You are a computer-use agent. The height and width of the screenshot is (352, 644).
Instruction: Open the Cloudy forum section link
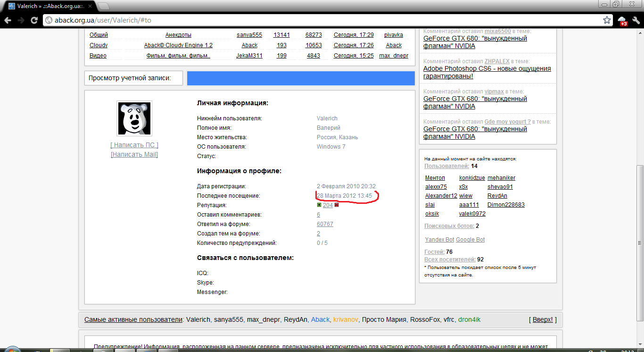(x=99, y=45)
